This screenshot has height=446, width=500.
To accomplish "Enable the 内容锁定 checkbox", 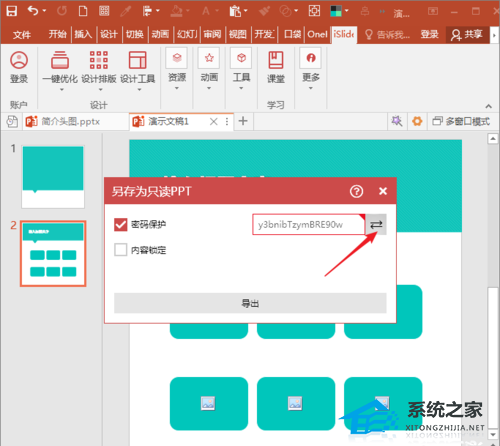I will point(120,250).
